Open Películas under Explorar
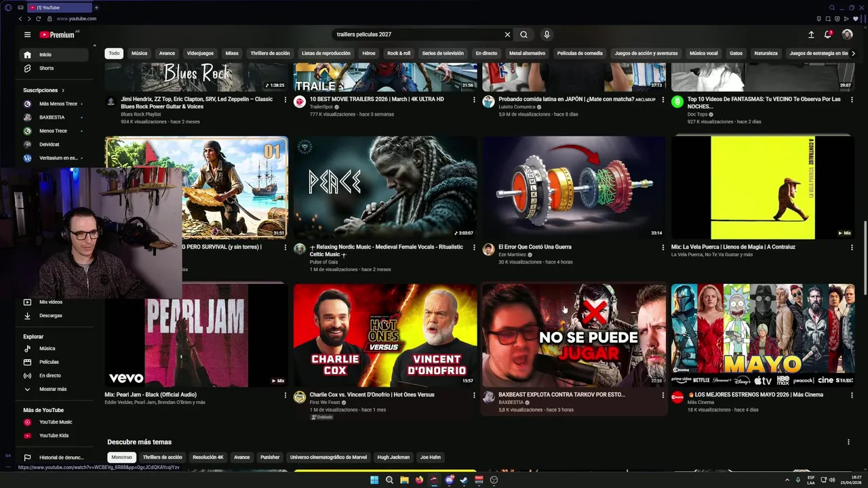The height and width of the screenshot is (488, 868). click(x=55, y=362)
